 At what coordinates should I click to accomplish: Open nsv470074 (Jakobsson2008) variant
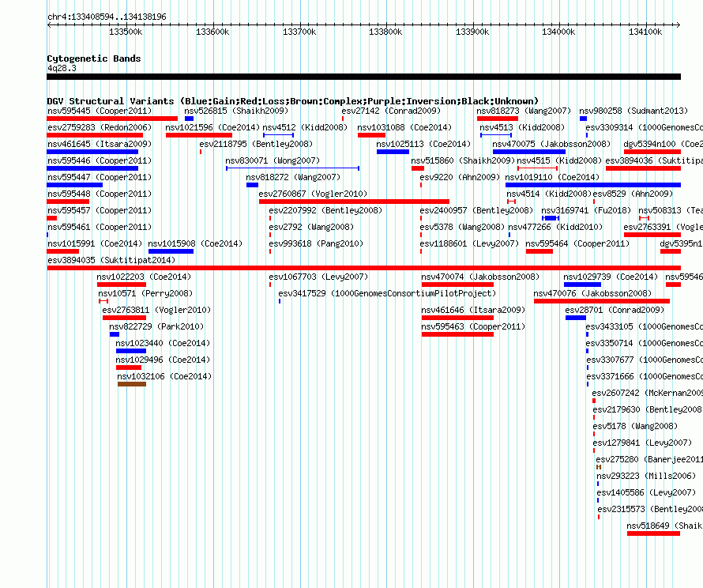click(457, 285)
